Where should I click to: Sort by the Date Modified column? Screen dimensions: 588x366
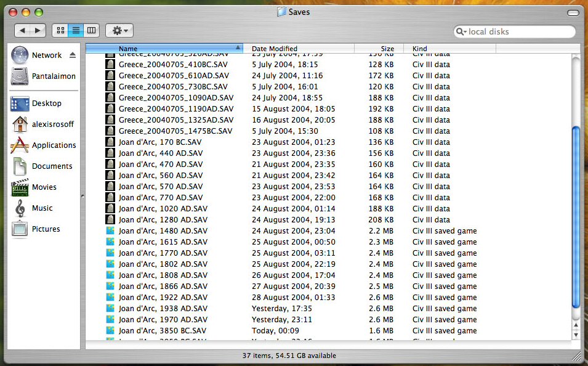coord(299,49)
